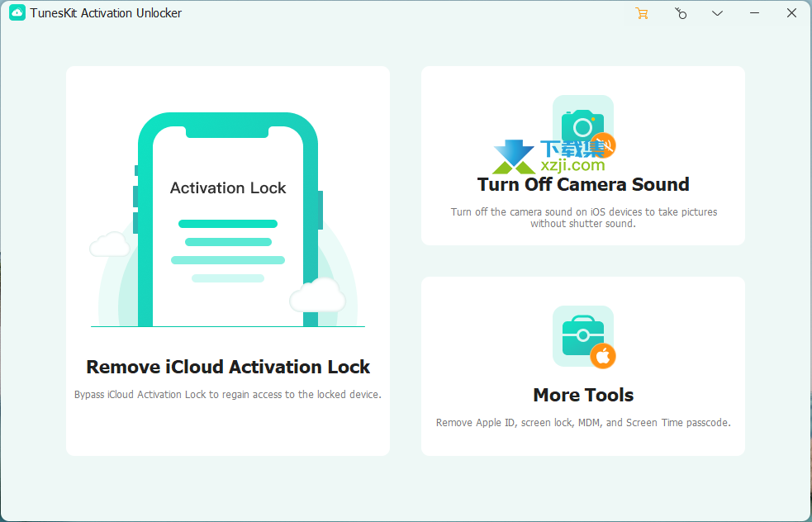Click the TunesKit Activation Unlocker title text
The image size is (812, 522).
click(106, 13)
